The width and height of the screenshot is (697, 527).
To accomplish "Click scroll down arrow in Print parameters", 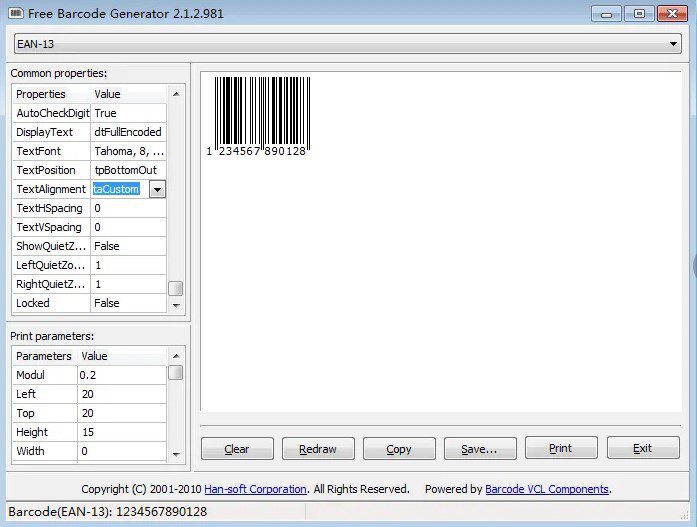I will click(x=176, y=454).
